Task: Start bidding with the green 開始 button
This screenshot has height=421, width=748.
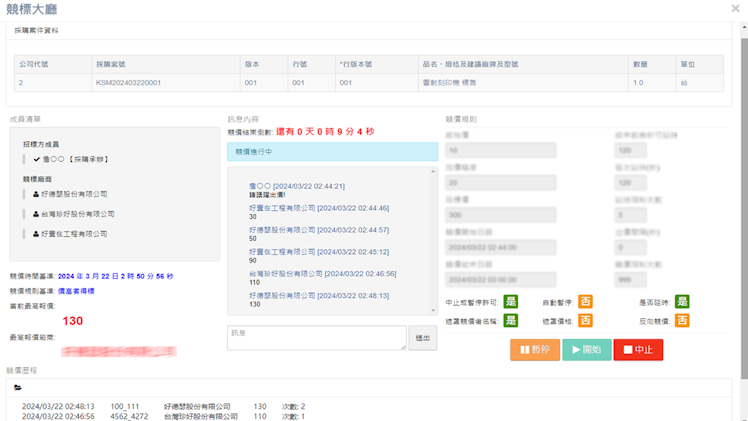Action: [x=587, y=349]
